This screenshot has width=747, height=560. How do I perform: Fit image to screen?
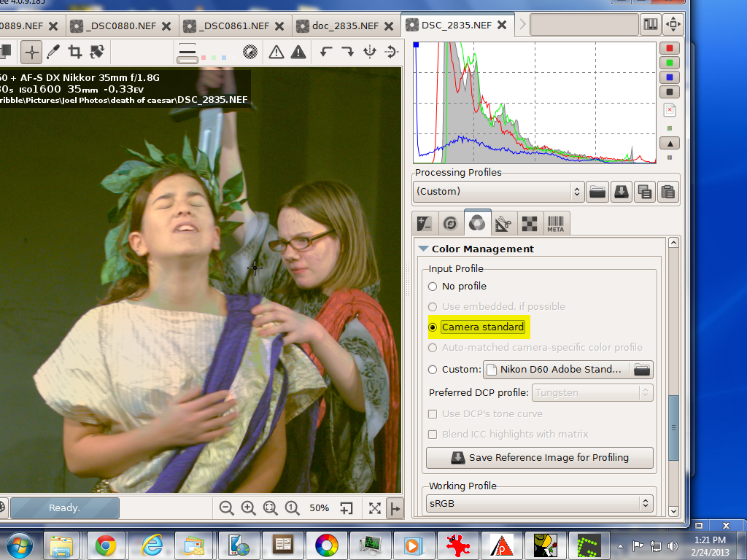pyautogui.click(x=270, y=508)
